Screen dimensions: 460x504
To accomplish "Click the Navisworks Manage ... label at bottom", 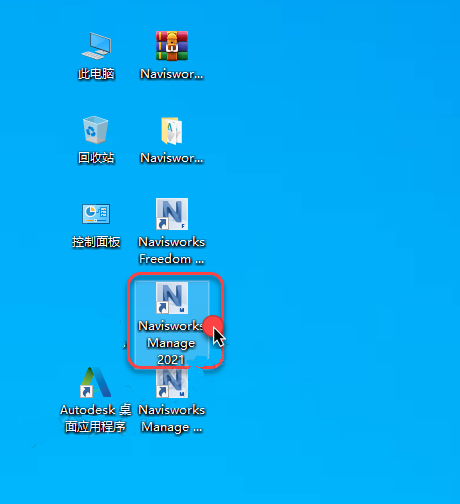I will [x=172, y=418].
